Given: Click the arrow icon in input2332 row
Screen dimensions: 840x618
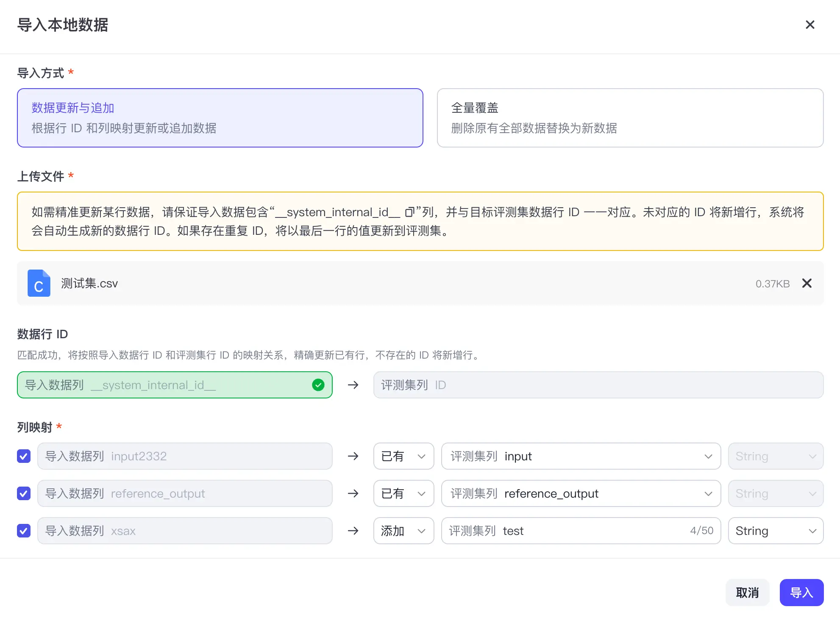Looking at the screenshot, I should pos(353,456).
